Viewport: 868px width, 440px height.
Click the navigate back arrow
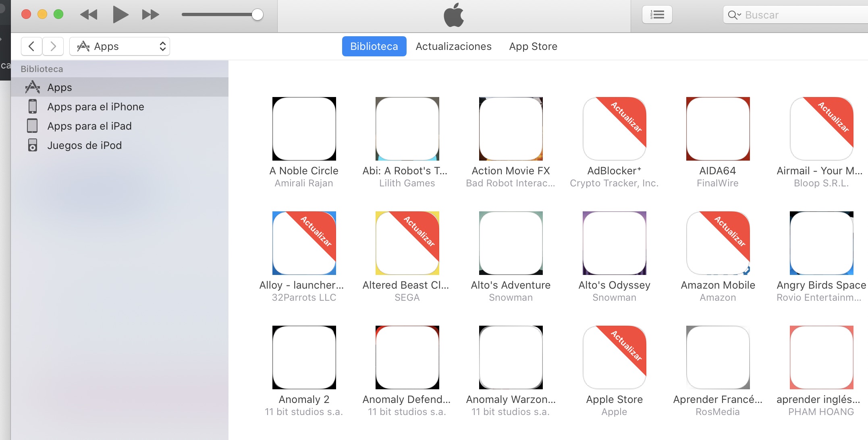31,46
